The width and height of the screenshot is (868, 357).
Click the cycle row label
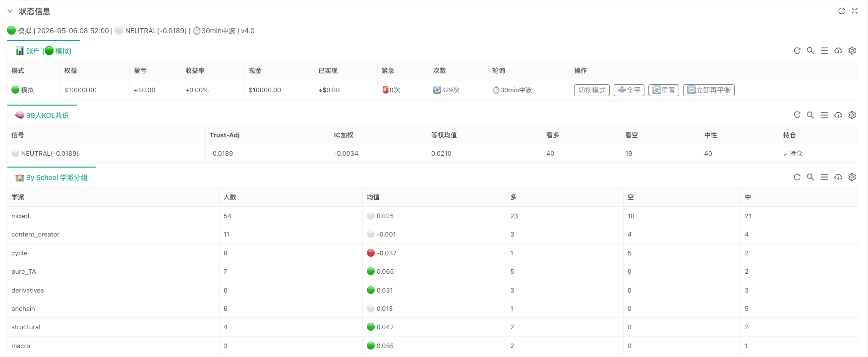[x=19, y=253]
